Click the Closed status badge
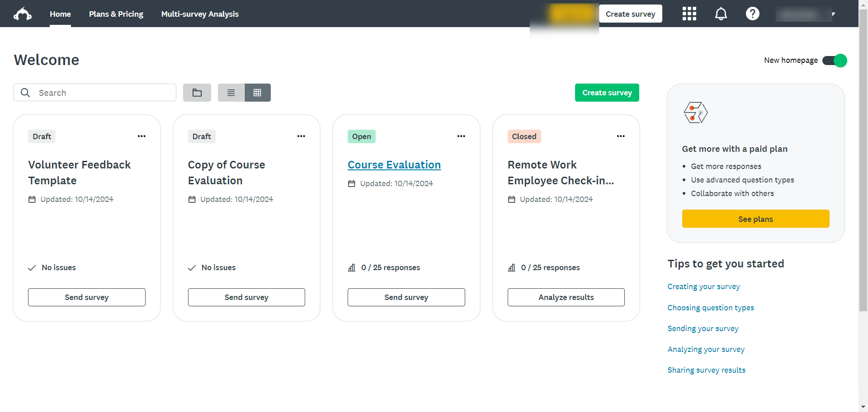 click(524, 136)
